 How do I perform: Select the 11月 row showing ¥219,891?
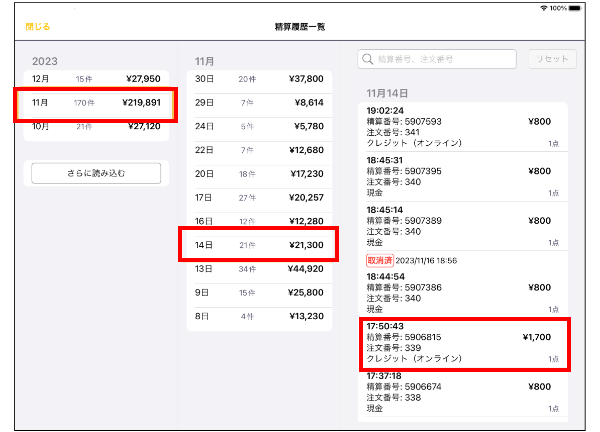tap(96, 103)
